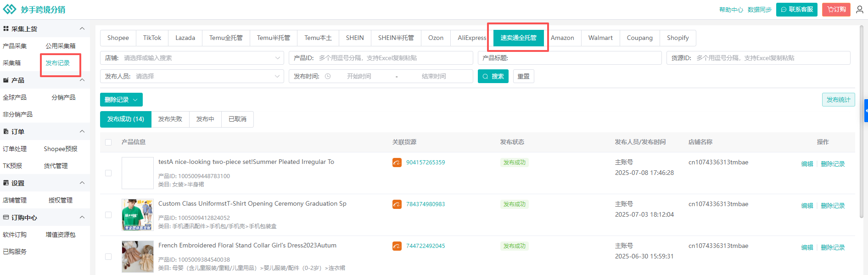Open the user account profile icon
The height and width of the screenshot is (275, 868).
(x=860, y=9)
